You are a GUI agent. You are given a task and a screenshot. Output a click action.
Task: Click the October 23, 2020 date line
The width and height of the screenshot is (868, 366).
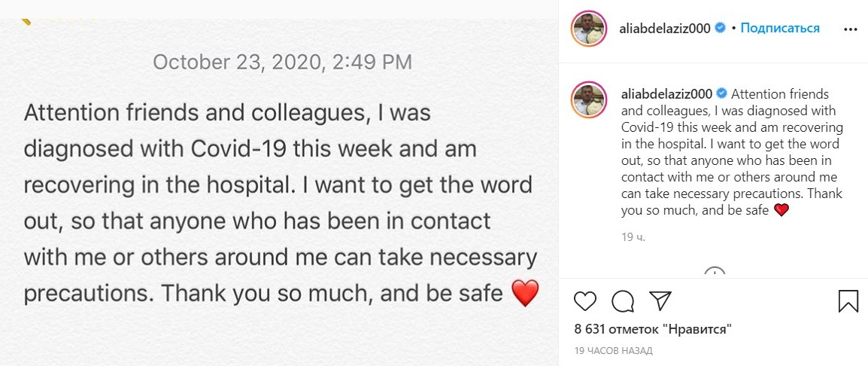pos(282,62)
